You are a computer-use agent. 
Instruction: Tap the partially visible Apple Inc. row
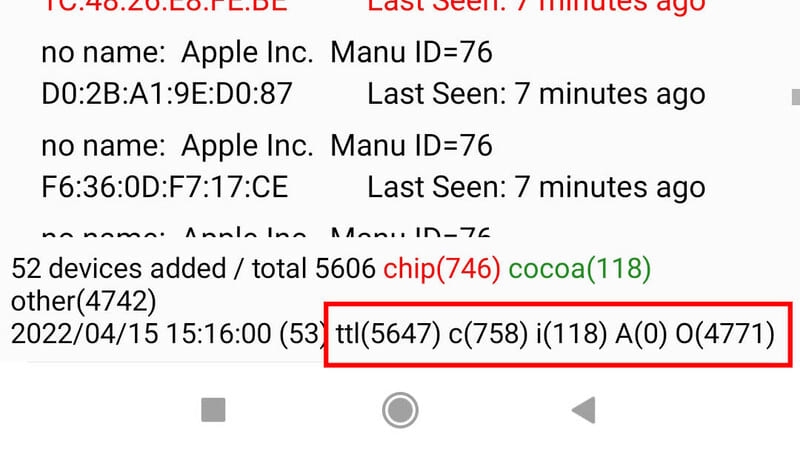coord(266,232)
